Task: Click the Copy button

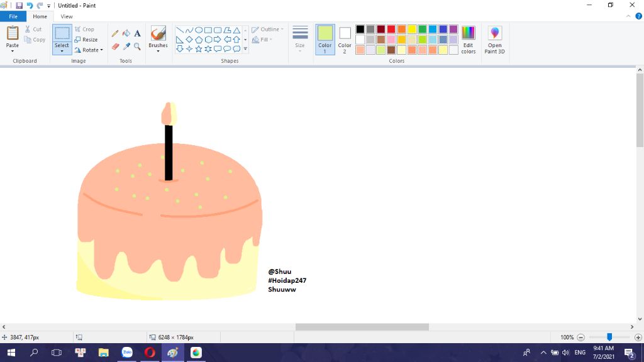Action: (x=35, y=40)
